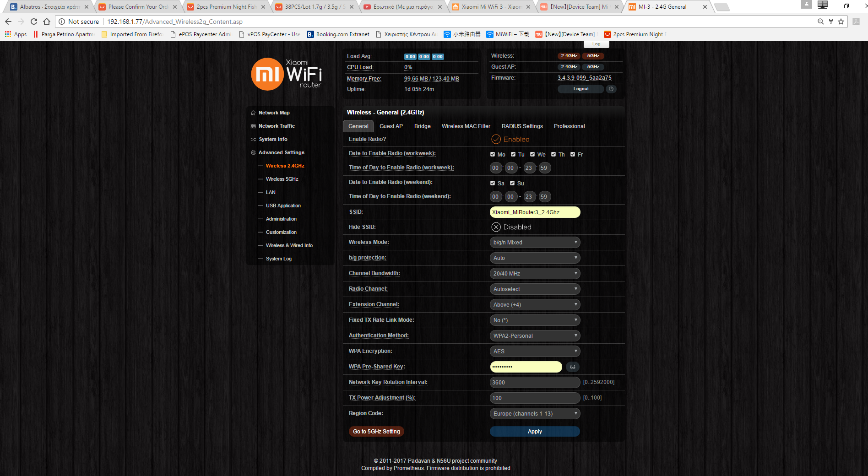Reveal the WPA Pre-Shared Key with eye icon
Screen dimensions: 868x476
tap(572, 367)
